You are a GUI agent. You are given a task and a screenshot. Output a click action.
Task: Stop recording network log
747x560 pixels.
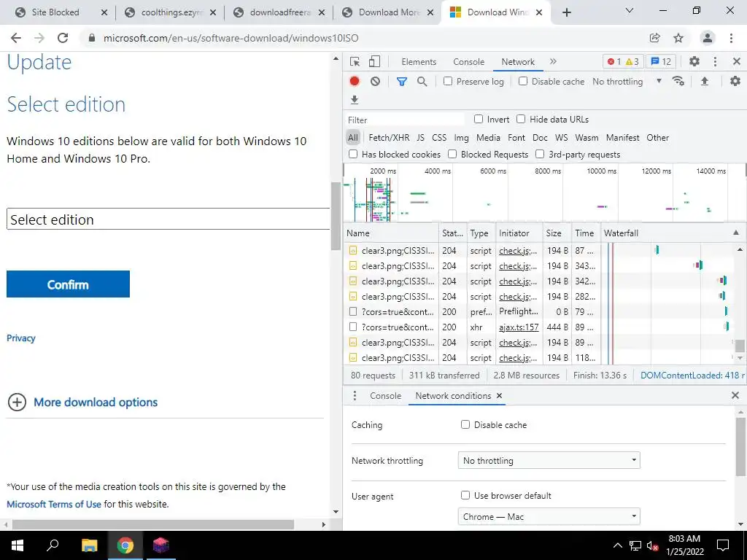coord(355,82)
